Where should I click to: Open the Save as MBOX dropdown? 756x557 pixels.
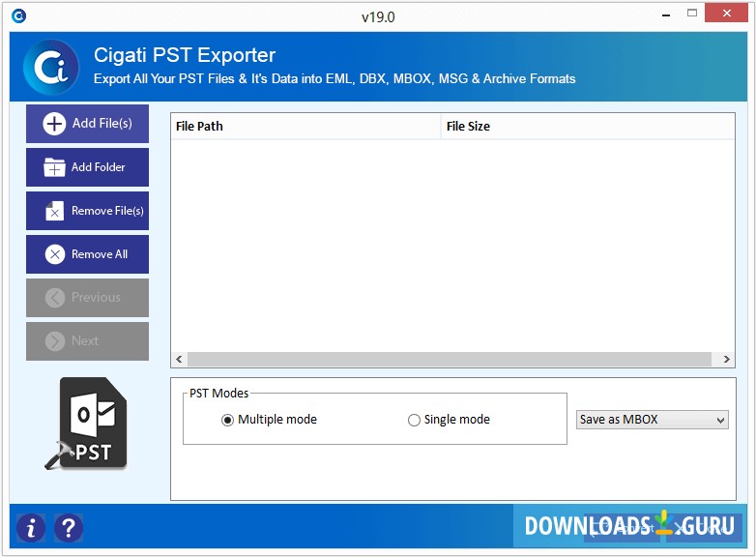coord(653,420)
